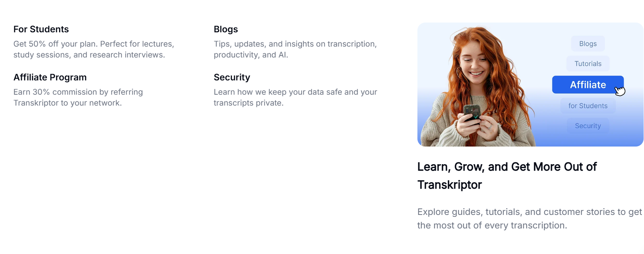Open the Affiliate Program heading link
This screenshot has width=644, height=254.
tap(50, 77)
